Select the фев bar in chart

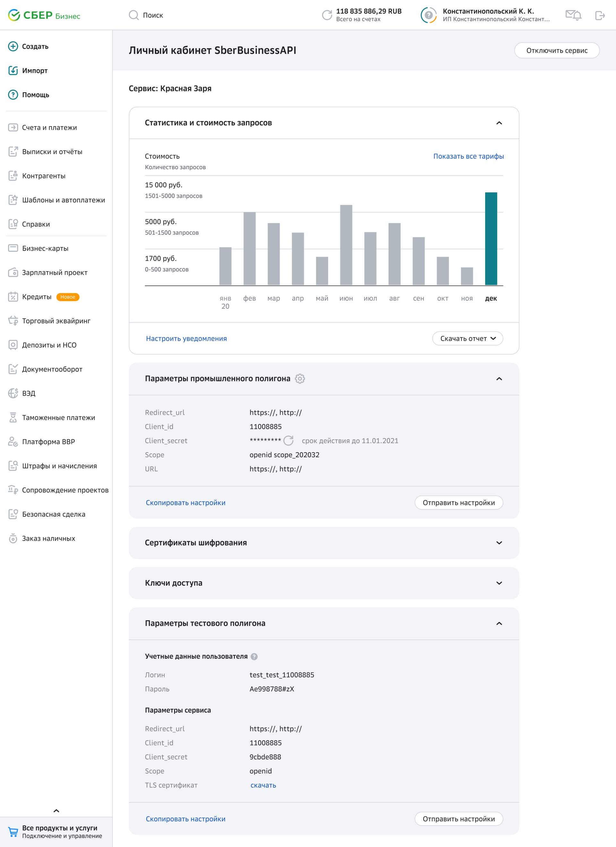(250, 249)
